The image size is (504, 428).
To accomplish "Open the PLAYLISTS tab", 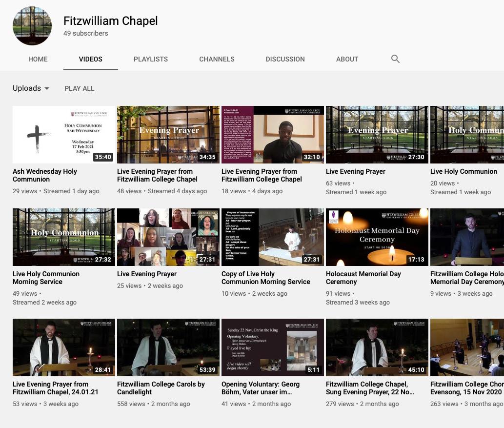I will [151, 59].
